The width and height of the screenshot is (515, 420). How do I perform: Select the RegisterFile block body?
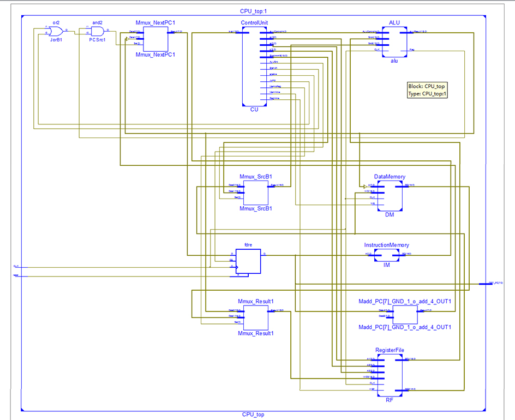390,375
